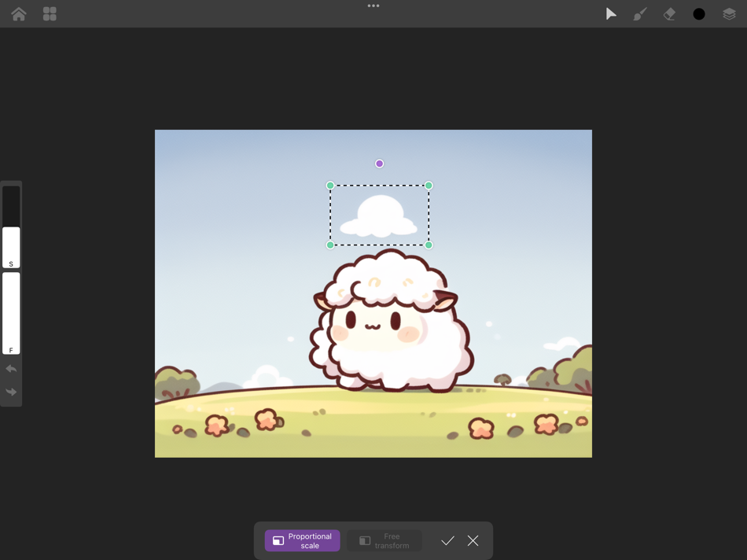
Task: Confirm the transform with the checkmark
Action: pyautogui.click(x=448, y=540)
